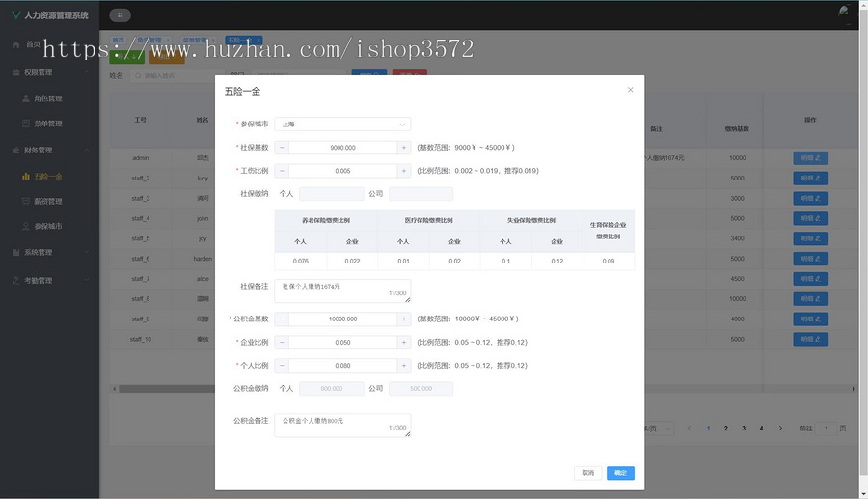This screenshot has height=499, width=868.
Task: Click the 明细 button for staff_2 row
Action: (x=810, y=179)
